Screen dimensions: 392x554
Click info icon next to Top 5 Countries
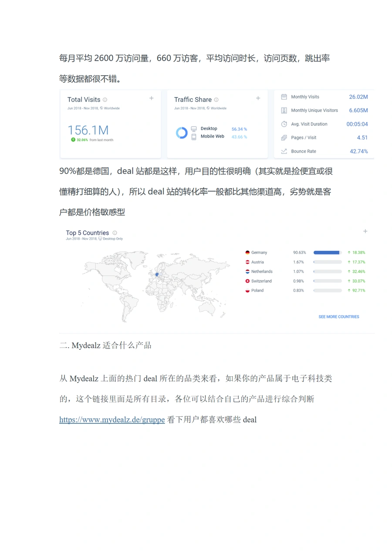point(115,233)
